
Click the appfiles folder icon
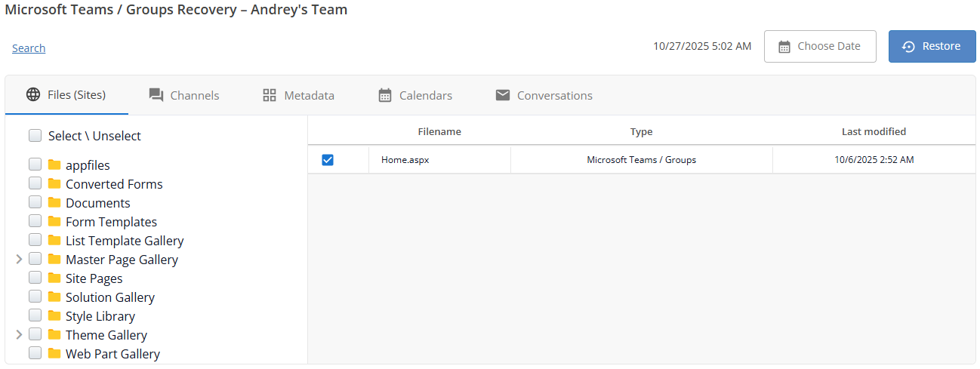[54, 165]
